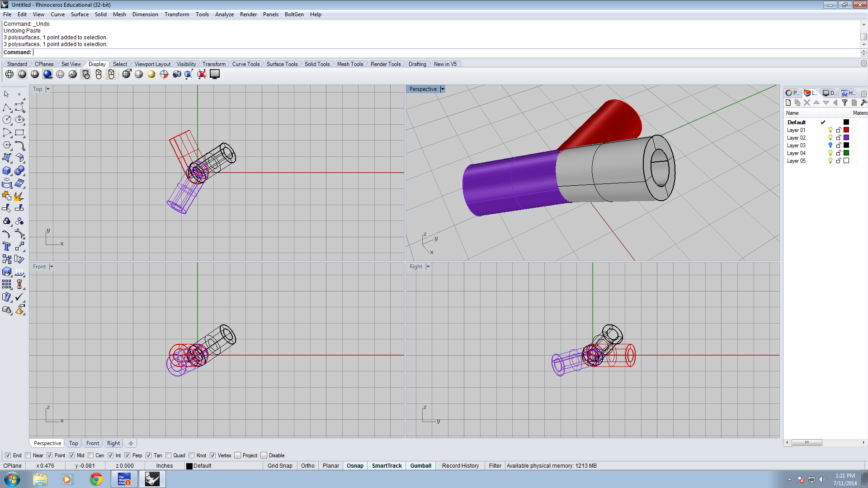Click the Ghosted viewport display icon
This screenshot has width=868, height=488.
point(60,74)
